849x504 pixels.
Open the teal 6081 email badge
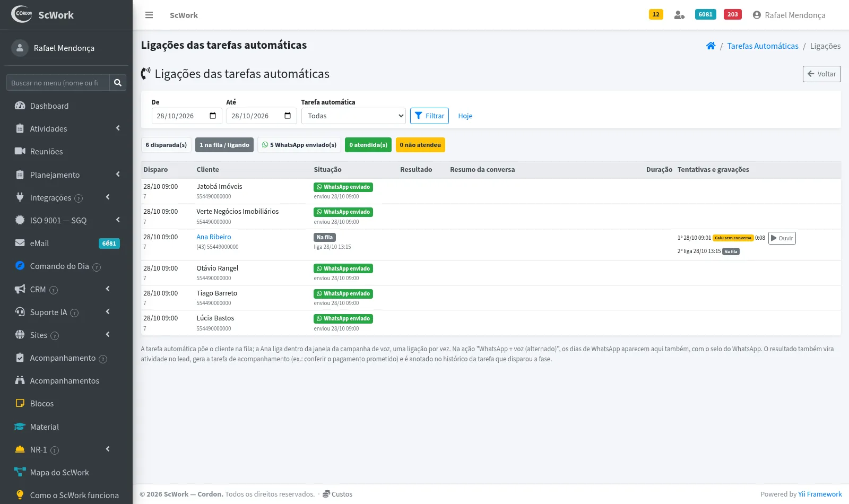pos(705,14)
